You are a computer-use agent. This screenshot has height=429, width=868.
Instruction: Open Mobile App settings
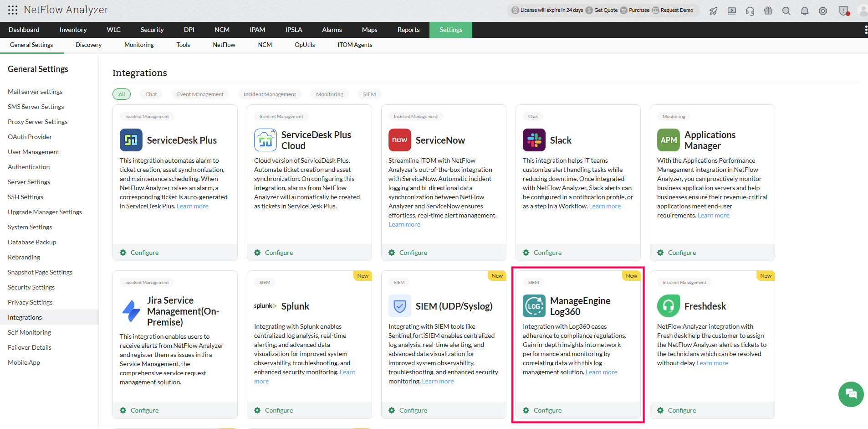click(x=24, y=362)
